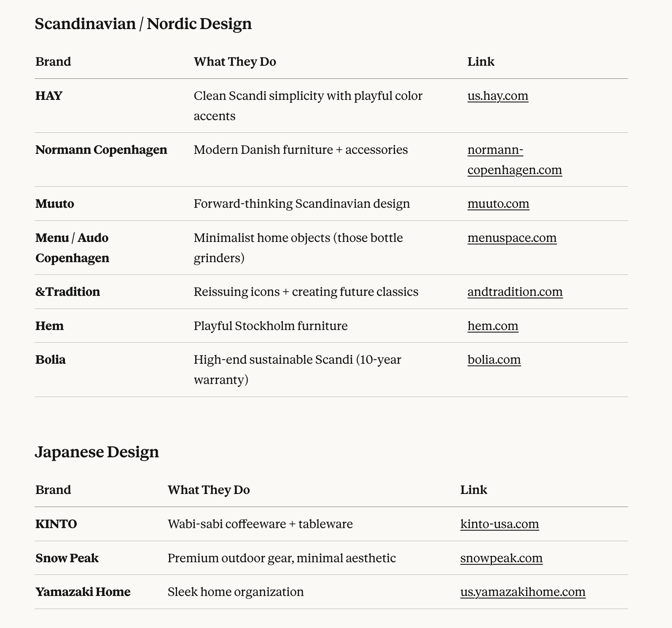Follow the andtradition.com link
Image resolution: width=672 pixels, height=628 pixels.
[515, 292]
